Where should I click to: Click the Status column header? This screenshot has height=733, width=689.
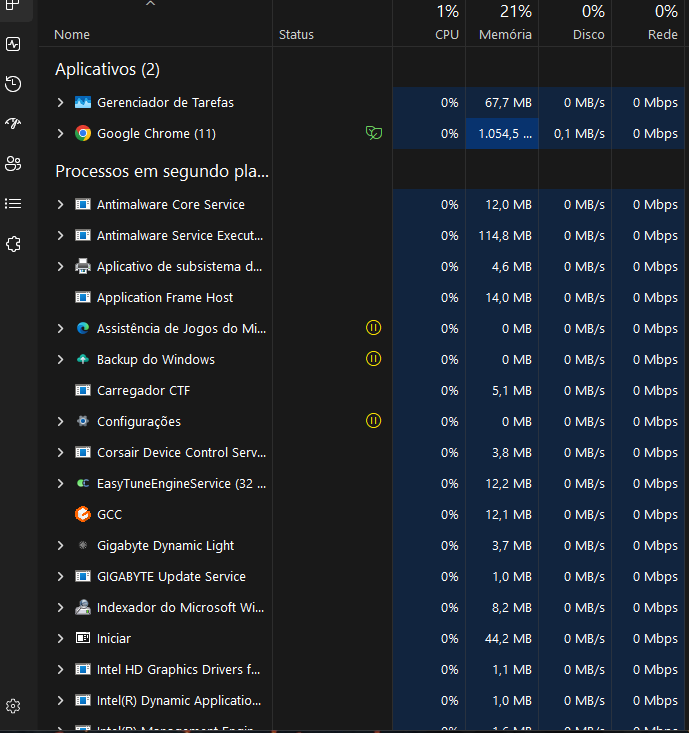[296, 34]
